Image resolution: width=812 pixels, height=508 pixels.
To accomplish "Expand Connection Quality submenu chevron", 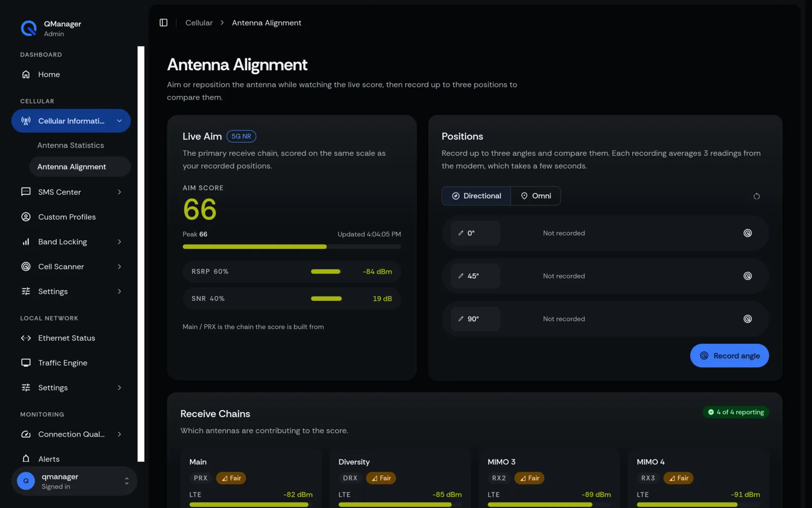I will (x=119, y=434).
